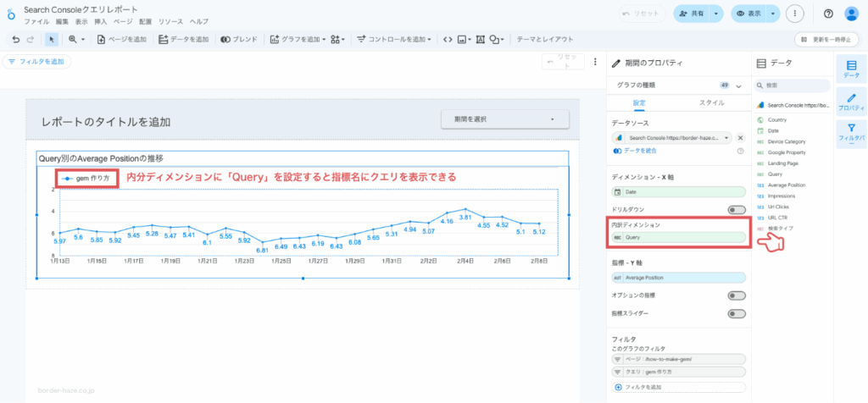The height and width of the screenshot is (403, 868).
Task: Open the header three-dot more options
Action: point(795,14)
